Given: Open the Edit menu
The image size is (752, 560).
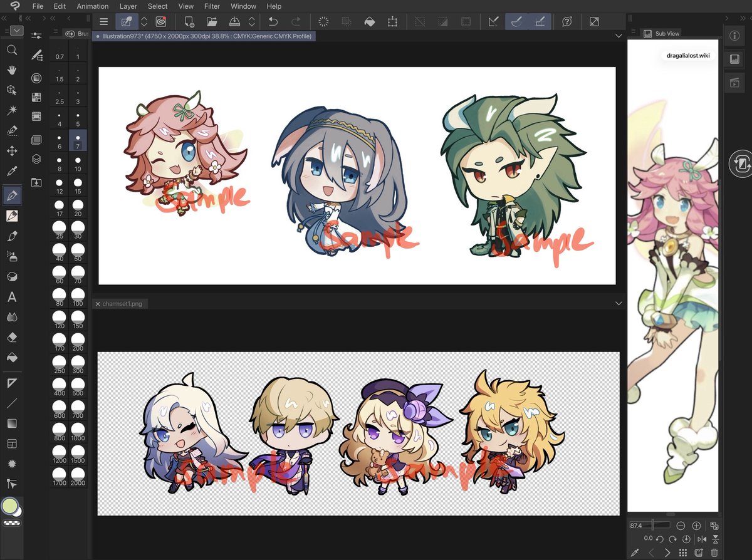Looking at the screenshot, I should 60,6.
